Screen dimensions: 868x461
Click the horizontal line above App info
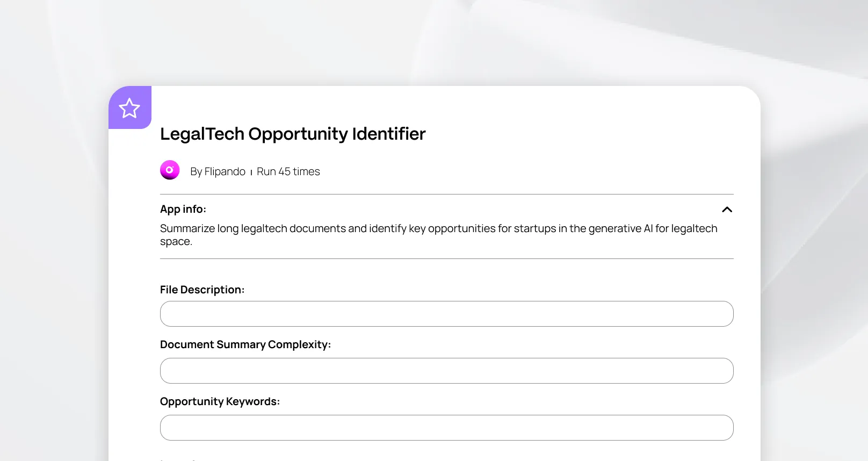(446, 195)
